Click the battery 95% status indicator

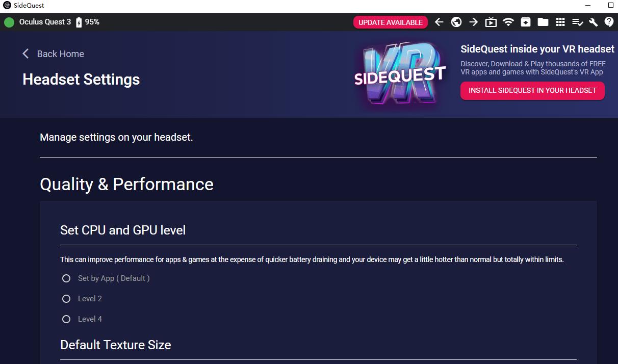point(87,22)
